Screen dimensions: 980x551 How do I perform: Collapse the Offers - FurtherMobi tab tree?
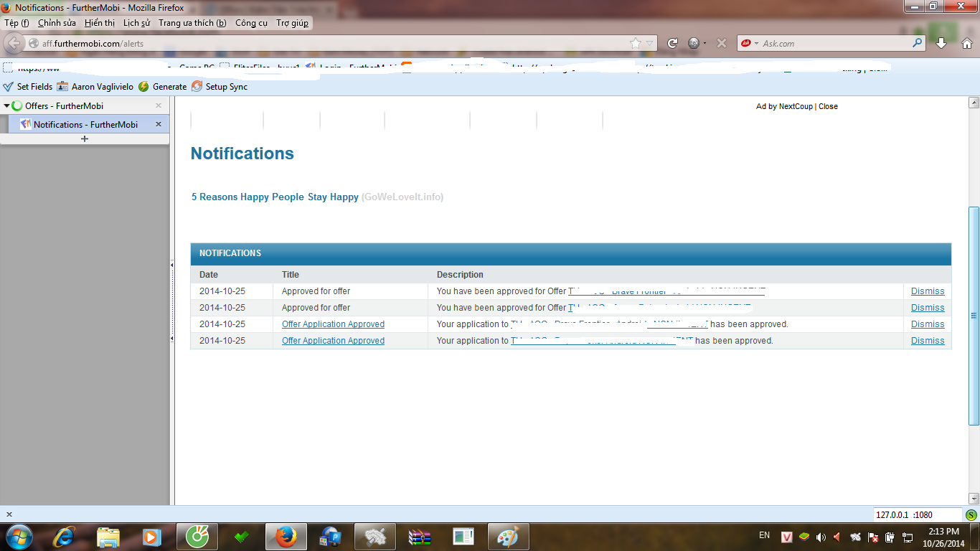[6, 106]
